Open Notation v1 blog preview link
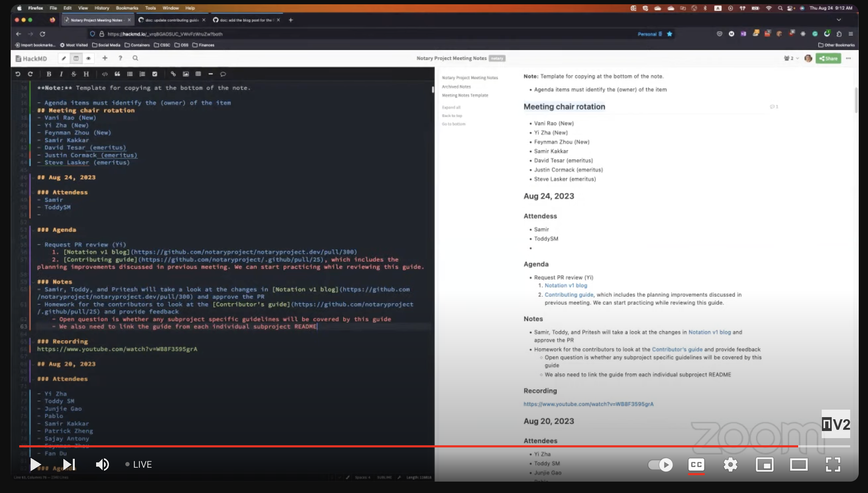The image size is (868, 493). click(566, 285)
